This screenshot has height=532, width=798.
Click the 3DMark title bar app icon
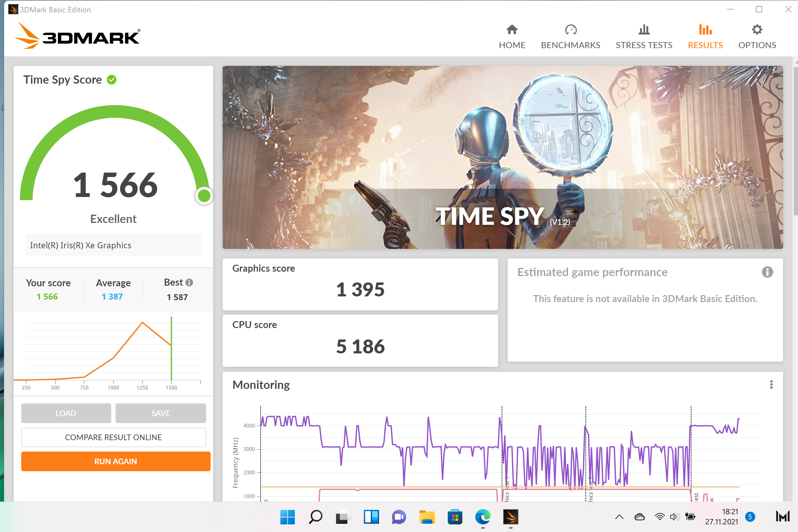click(13, 9)
